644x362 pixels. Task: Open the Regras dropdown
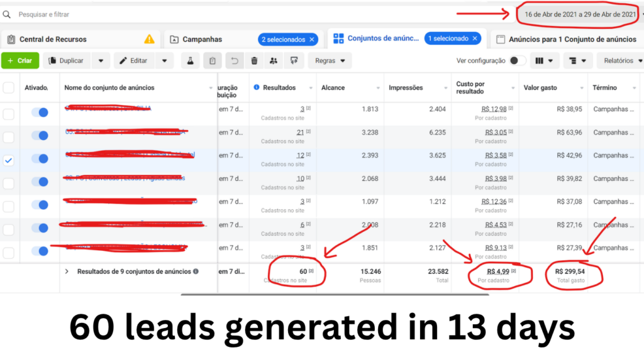point(330,61)
